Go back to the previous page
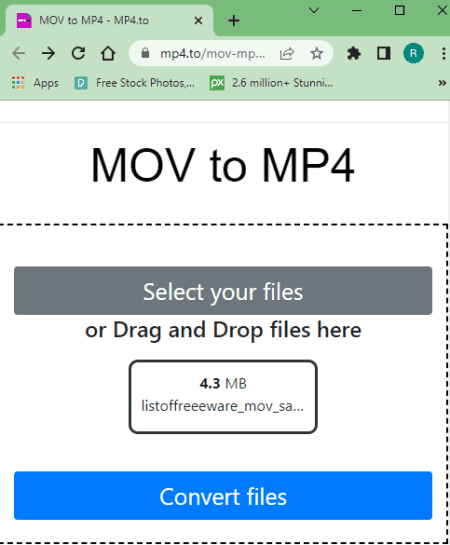The height and width of the screenshot is (545, 450). coord(18,54)
